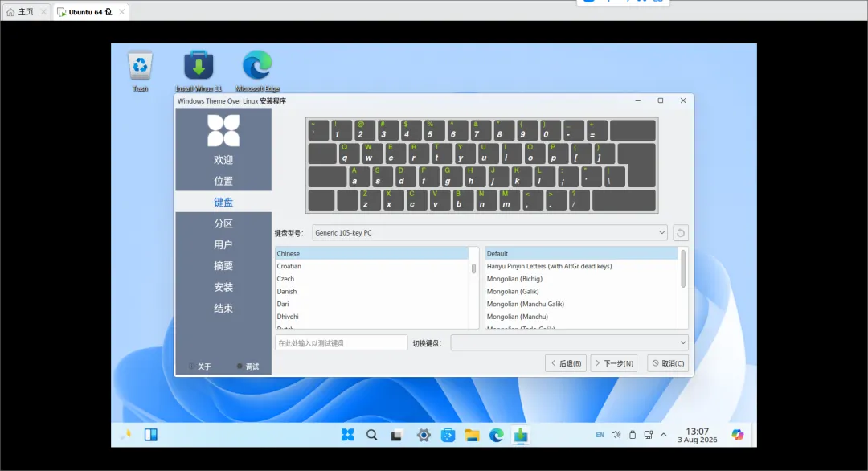Viewport: 868px width, 471px height.
Task: Click the 'z' key on keyboard preview
Action: (x=371, y=200)
